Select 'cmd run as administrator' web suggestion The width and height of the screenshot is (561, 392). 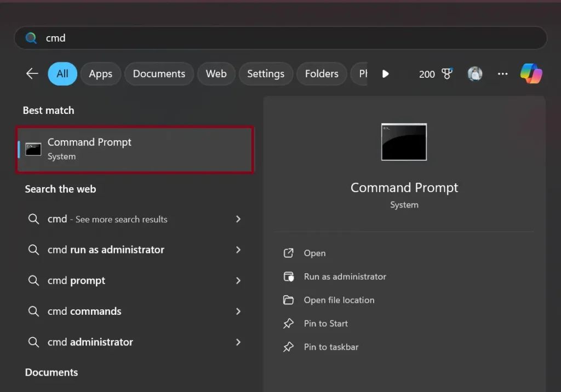coord(135,250)
